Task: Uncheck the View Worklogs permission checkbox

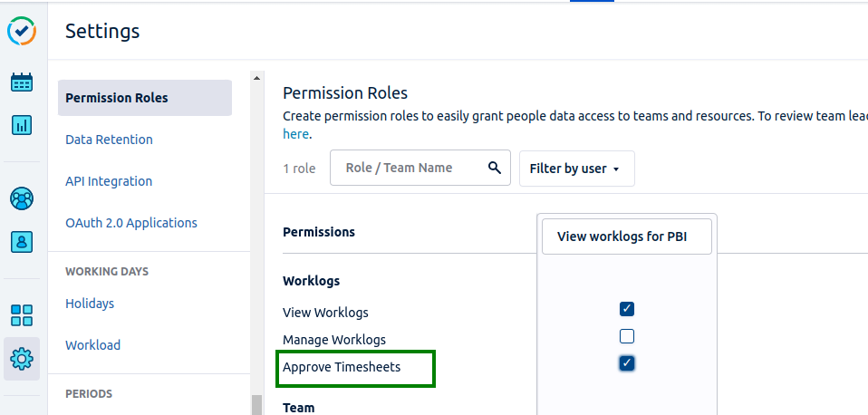Action: click(x=627, y=309)
